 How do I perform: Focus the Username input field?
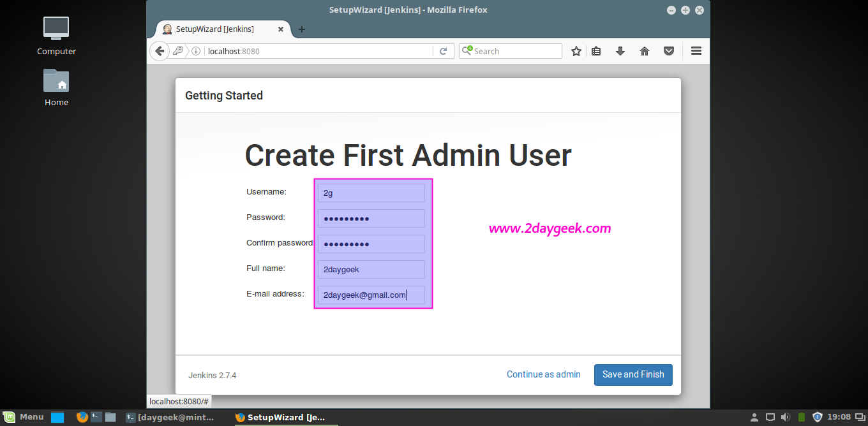[x=371, y=193]
